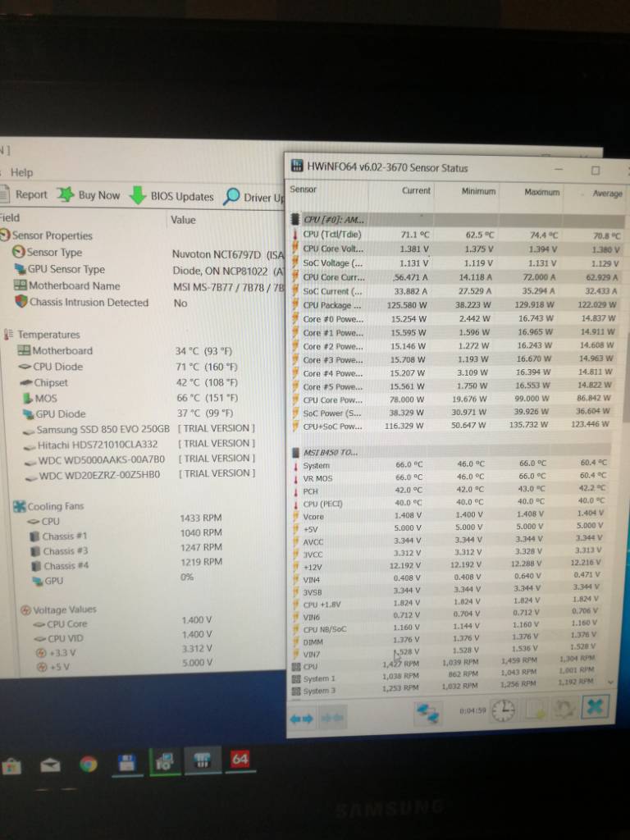The width and height of the screenshot is (630, 840).
Task: Click the Field column header
Action: coord(10,218)
